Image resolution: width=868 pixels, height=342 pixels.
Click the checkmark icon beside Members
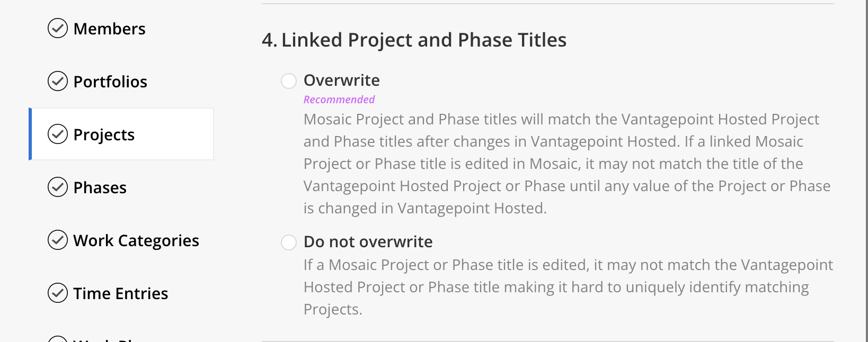[x=58, y=29]
